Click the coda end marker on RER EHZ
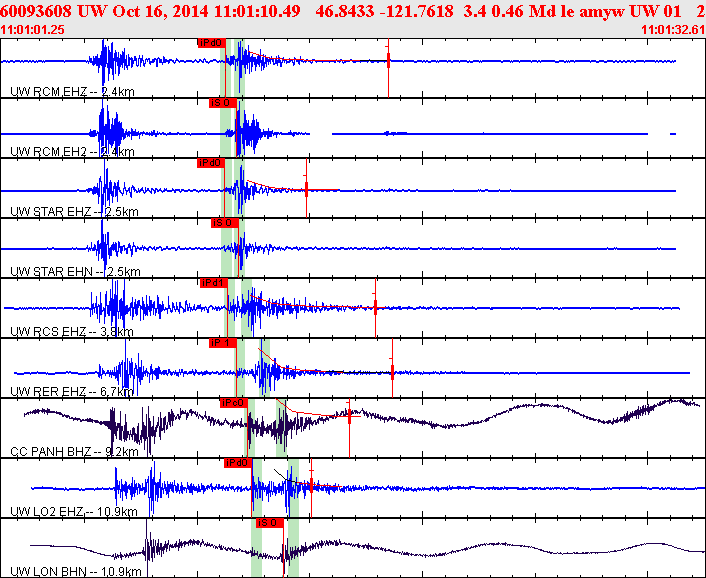 (x=392, y=372)
